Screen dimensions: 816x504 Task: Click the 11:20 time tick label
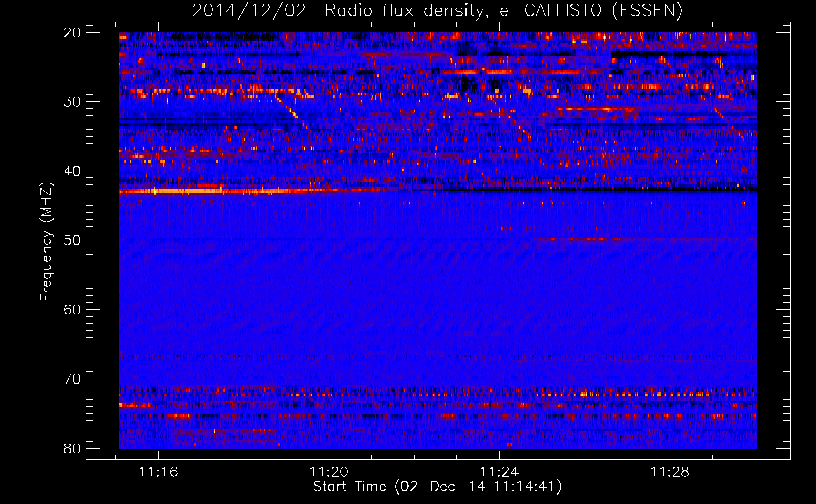329,472
